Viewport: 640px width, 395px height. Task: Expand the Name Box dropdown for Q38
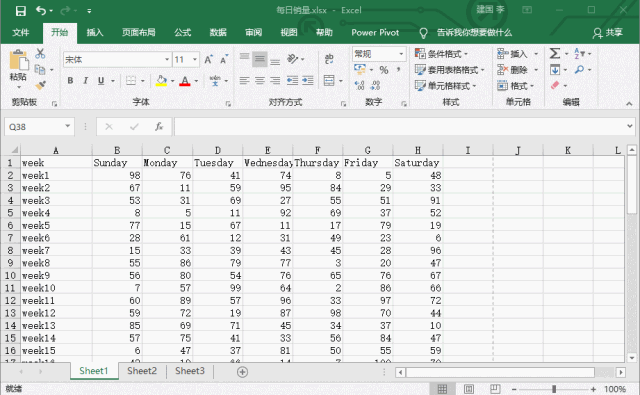(67, 126)
